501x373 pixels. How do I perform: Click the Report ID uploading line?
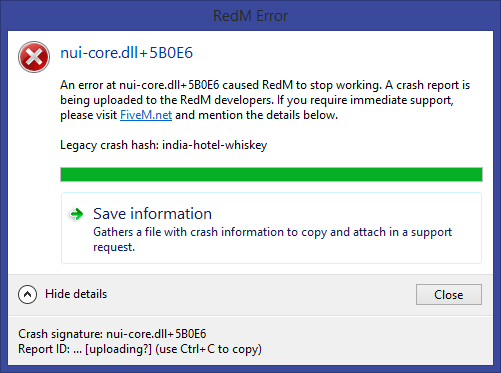click(x=140, y=349)
